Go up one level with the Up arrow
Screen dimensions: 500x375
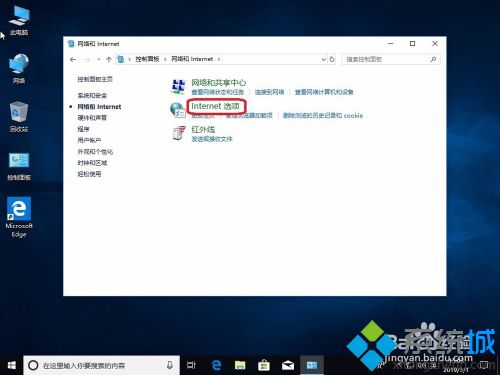(x=109, y=59)
